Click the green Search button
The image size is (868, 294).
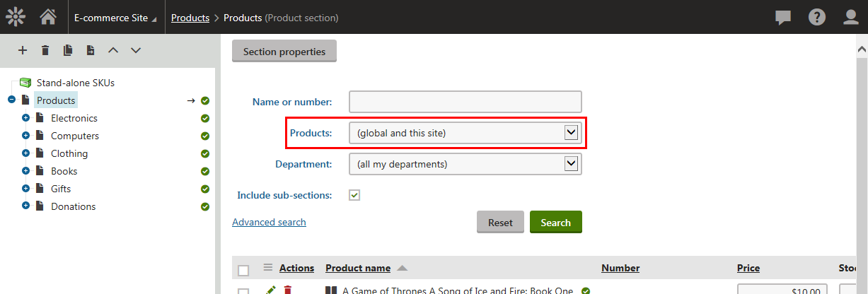click(x=555, y=222)
